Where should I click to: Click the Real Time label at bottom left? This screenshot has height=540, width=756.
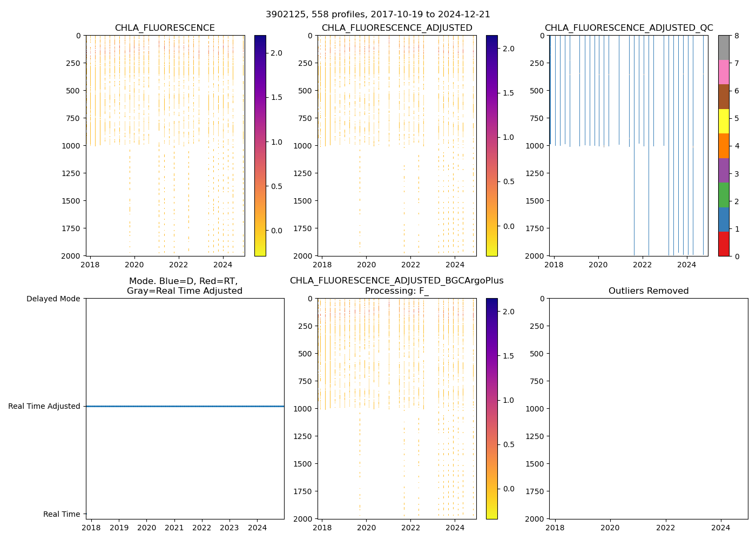pyautogui.click(x=62, y=514)
